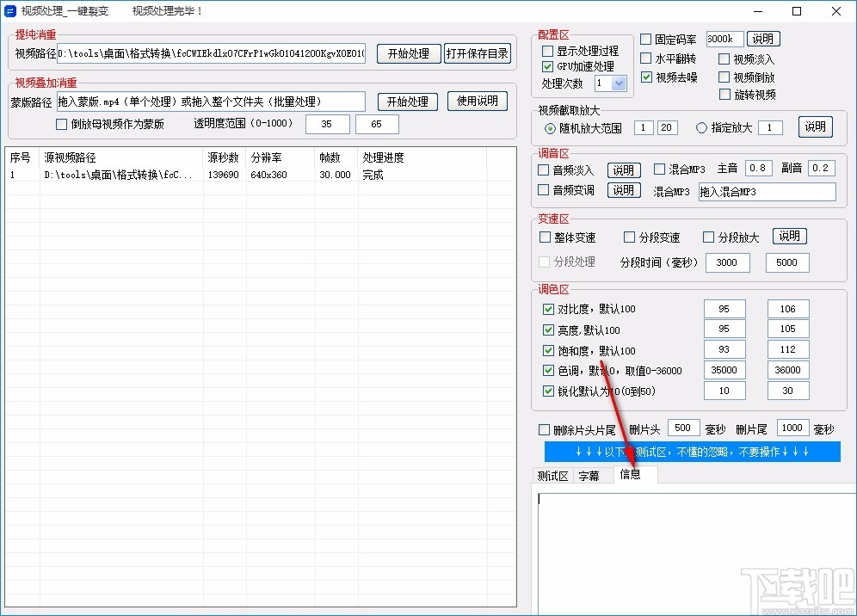857x616 pixels.
Task: Click 说明 next to 旋转视频 options
Action: (x=815, y=126)
